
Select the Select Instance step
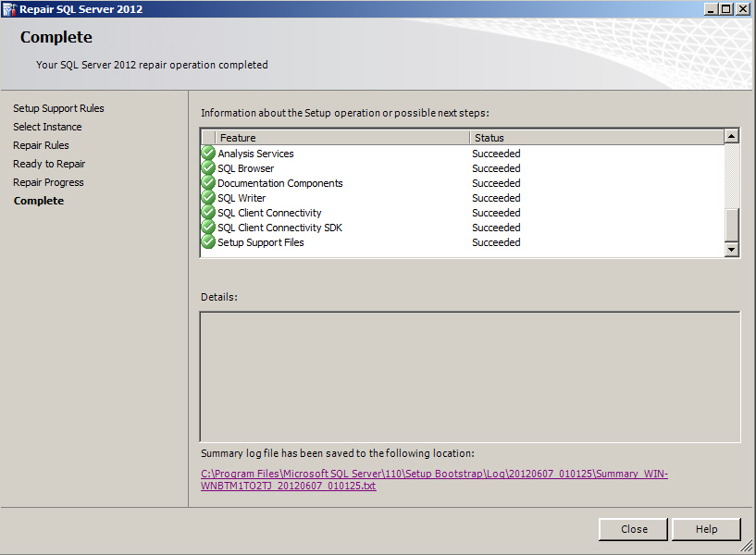pos(47,127)
